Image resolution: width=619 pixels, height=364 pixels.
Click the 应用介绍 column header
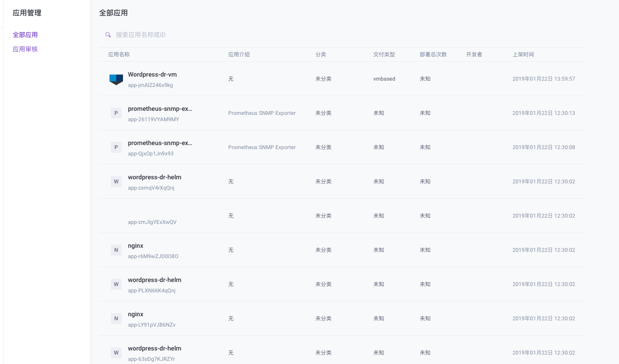point(239,55)
